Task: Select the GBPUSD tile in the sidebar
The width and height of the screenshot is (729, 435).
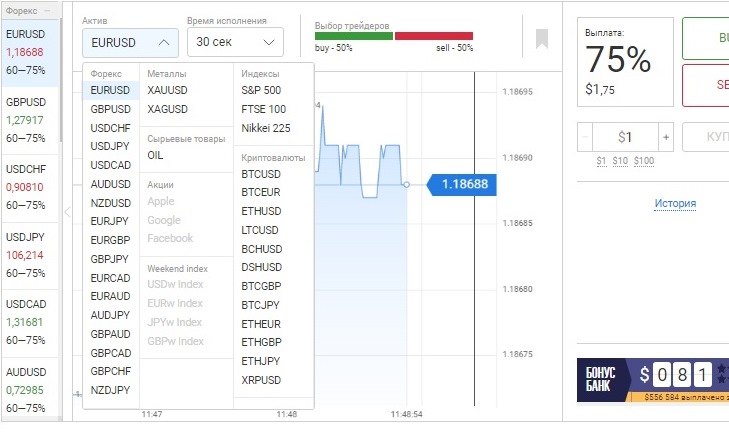Action: tap(29, 120)
